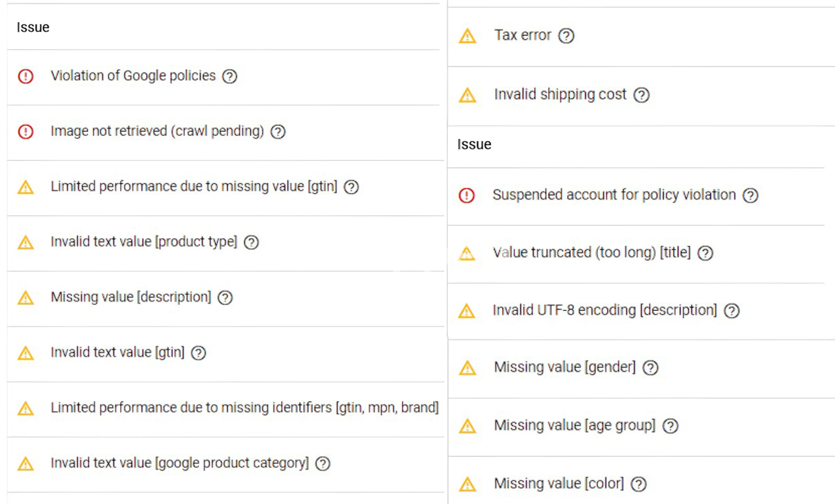Click red error icon for Violation of Google policies
The height and width of the screenshot is (504, 835).
pyautogui.click(x=26, y=76)
